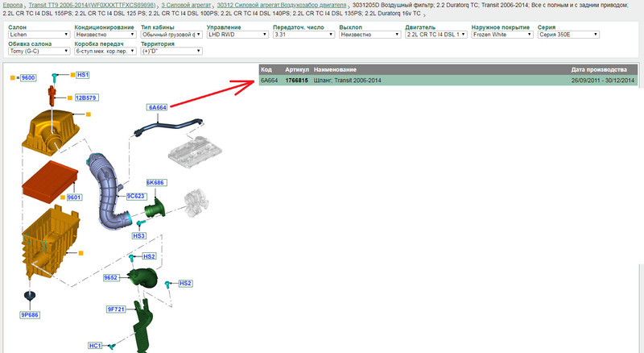Open the 3 Силовой агрегат breadcrumb link
This screenshot has width=644, height=353.
click(x=187, y=4)
